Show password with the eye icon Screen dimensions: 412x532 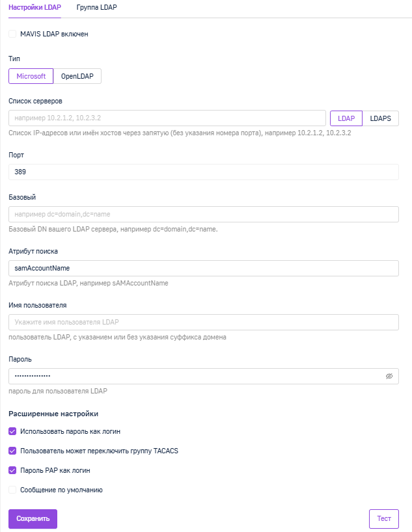(389, 376)
